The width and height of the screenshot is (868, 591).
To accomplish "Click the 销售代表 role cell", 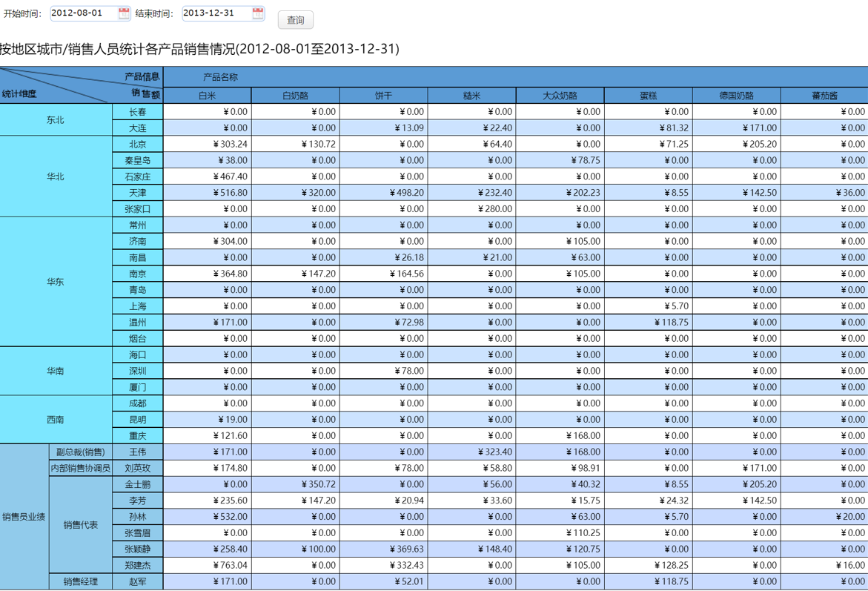I will coord(81,524).
